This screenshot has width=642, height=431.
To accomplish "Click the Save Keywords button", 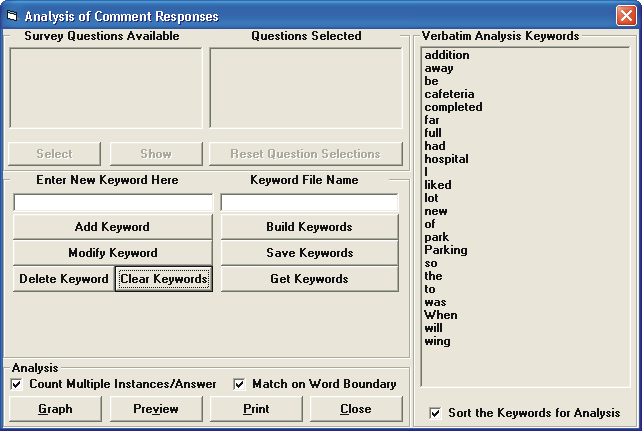I will [310, 253].
